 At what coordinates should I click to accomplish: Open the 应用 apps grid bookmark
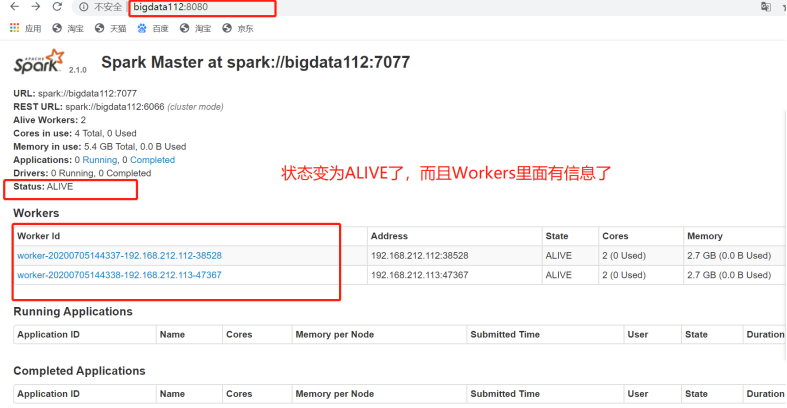pyautogui.click(x=26, y=29)
